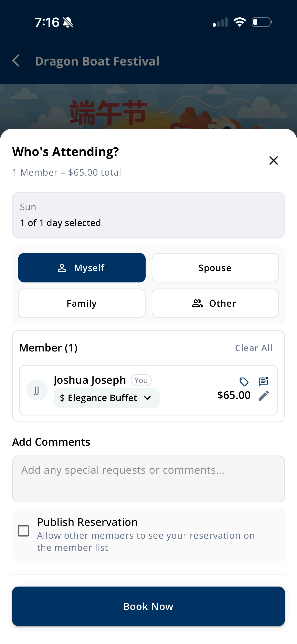This screenshot has height=644, width=297.
Task: Tap the chevron on Elegance Buffet selector
Action: [147, 398]
